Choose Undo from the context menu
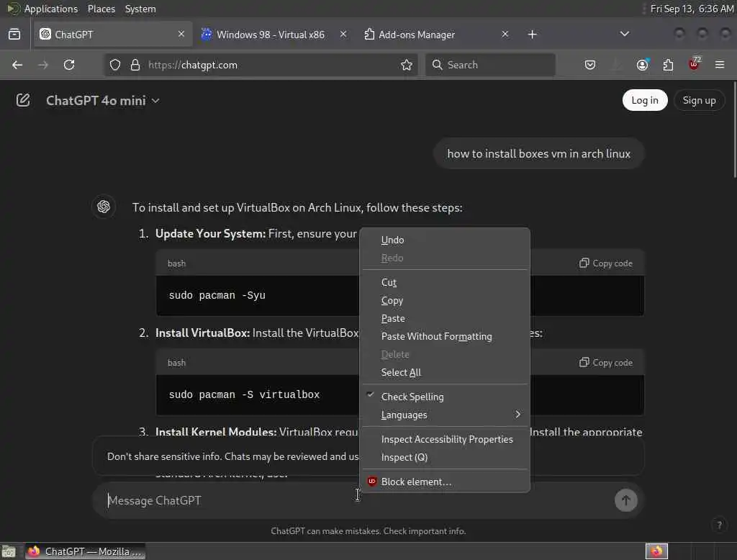 445,240
